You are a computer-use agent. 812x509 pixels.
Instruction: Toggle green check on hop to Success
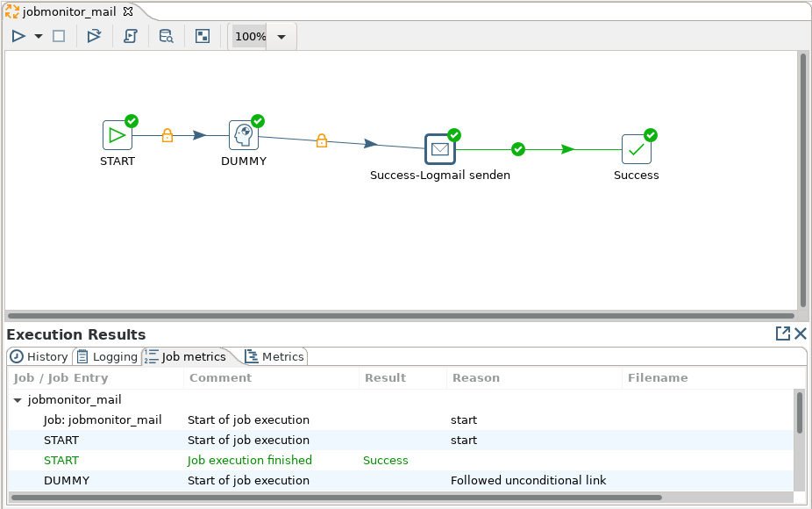click(518, 149)
